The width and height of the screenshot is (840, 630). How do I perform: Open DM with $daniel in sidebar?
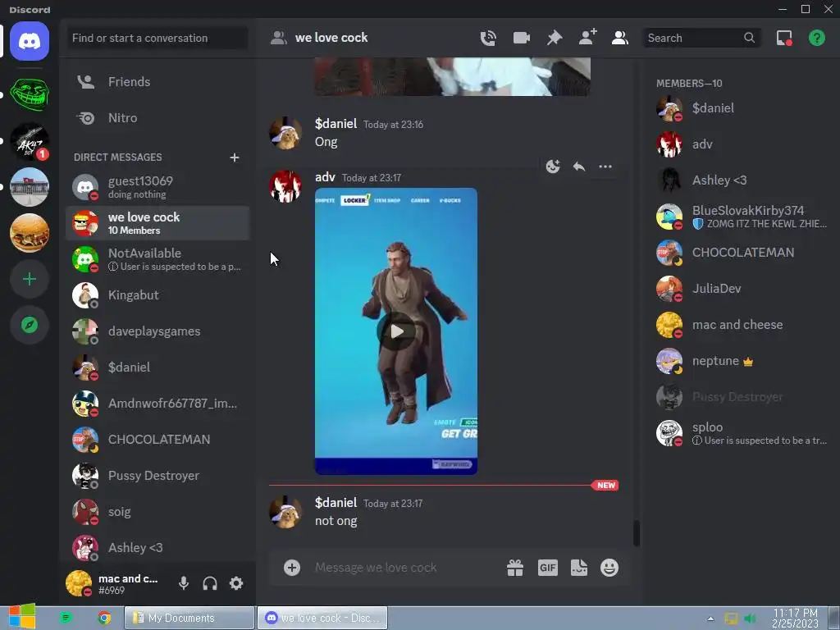tap(157, 367)
